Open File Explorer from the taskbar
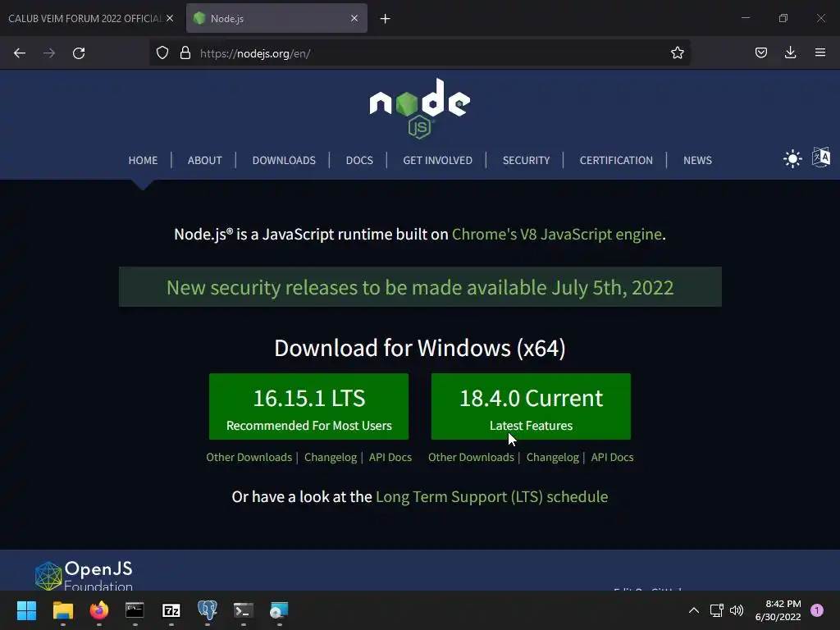Screen dimensions: 840x630 pos(62,610)
